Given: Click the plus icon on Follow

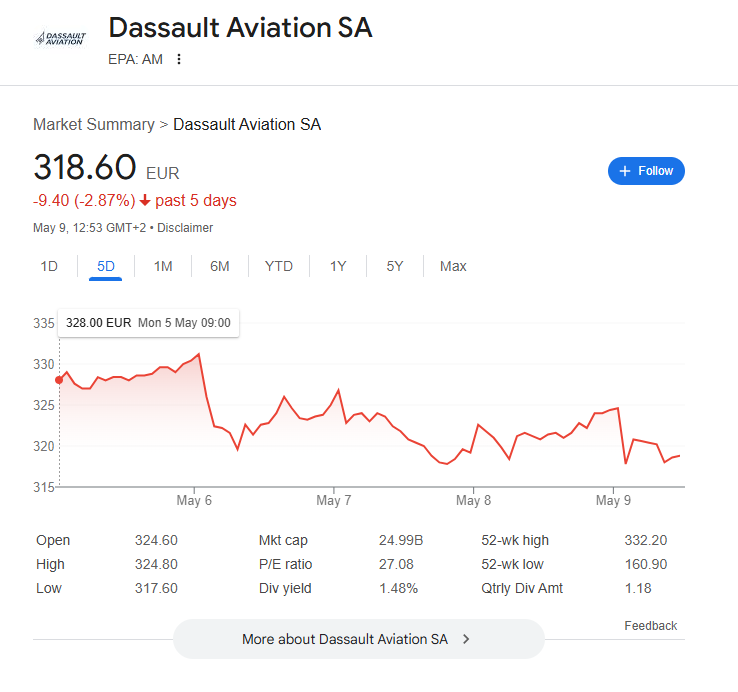Looking at the screenshot, I should tap(625, 171).
